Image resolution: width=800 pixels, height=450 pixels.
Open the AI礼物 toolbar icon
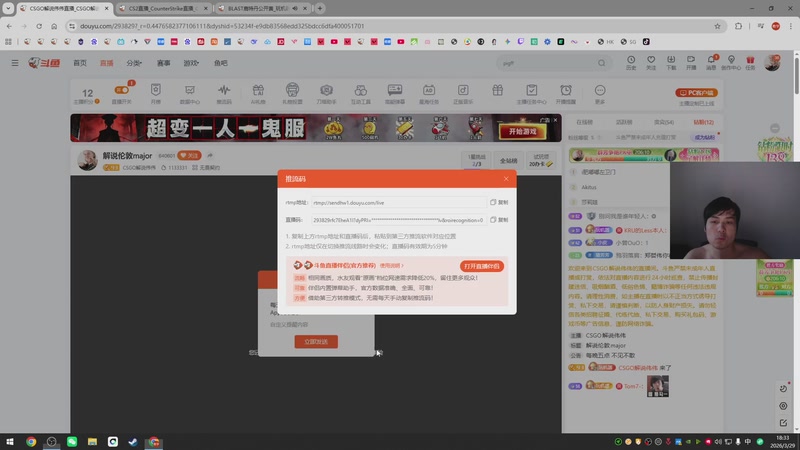tap(258, 93)
